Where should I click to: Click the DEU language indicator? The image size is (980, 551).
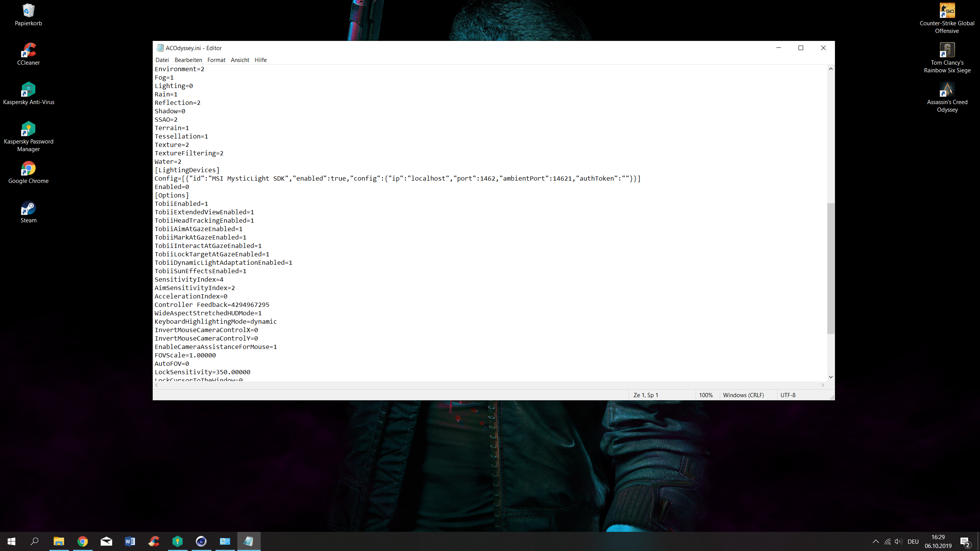tap(913, 541)
